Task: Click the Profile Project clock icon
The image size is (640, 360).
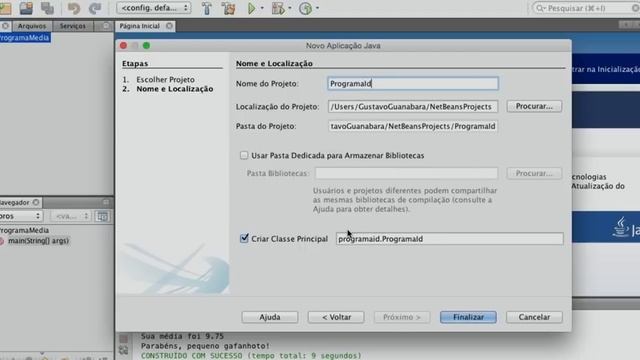Action: tap(305, 8)
